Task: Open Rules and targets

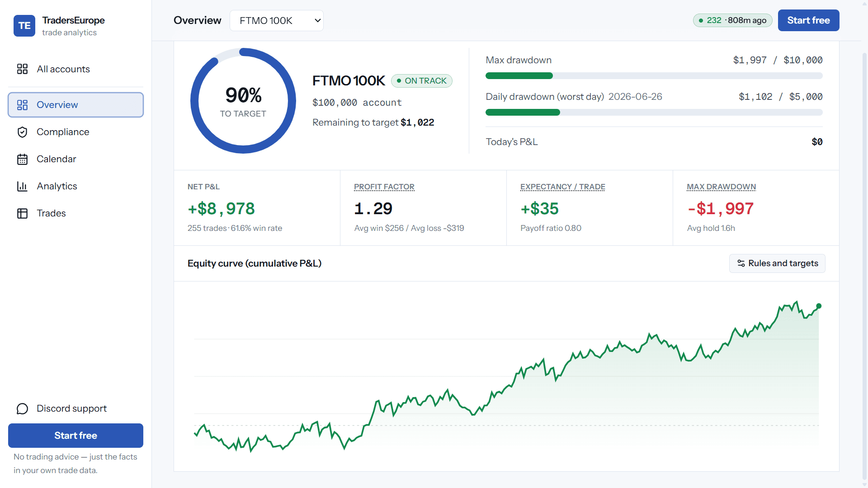Action: 777,263
